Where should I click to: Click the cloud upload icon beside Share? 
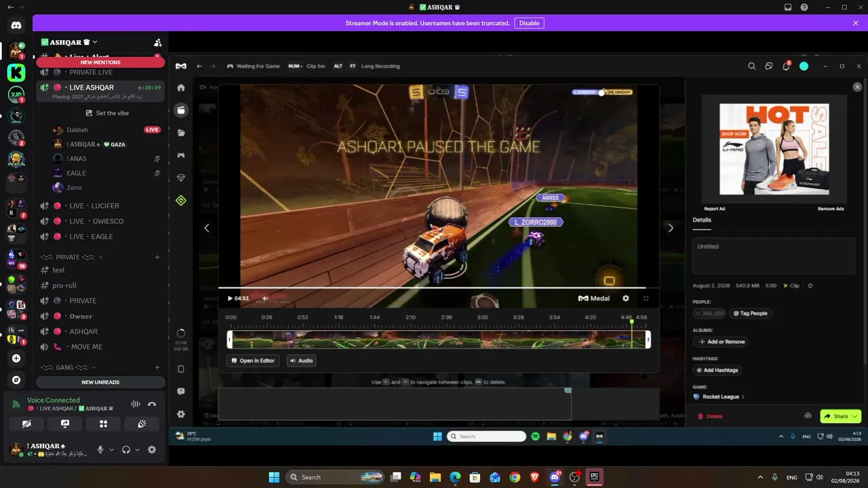[808, 416]
